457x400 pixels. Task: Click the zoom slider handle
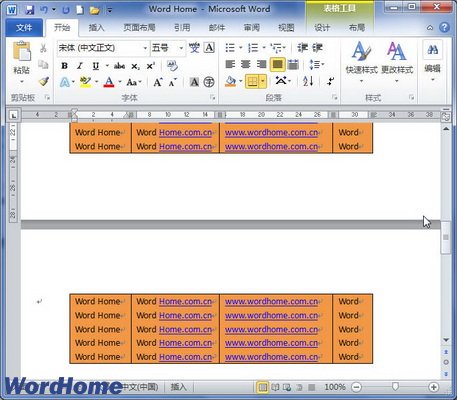395,387
